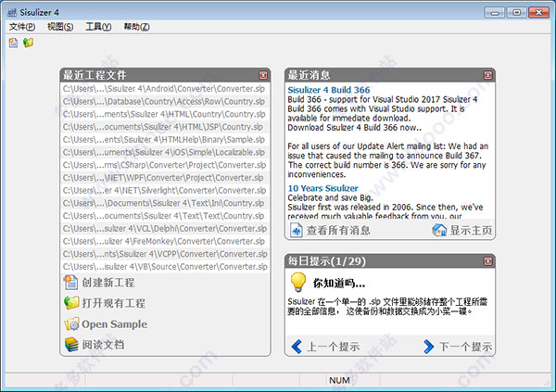The width and height of the screenshot is (556, 392).
Task: Open the 工具(Y) menu
Action: (98, 27)
